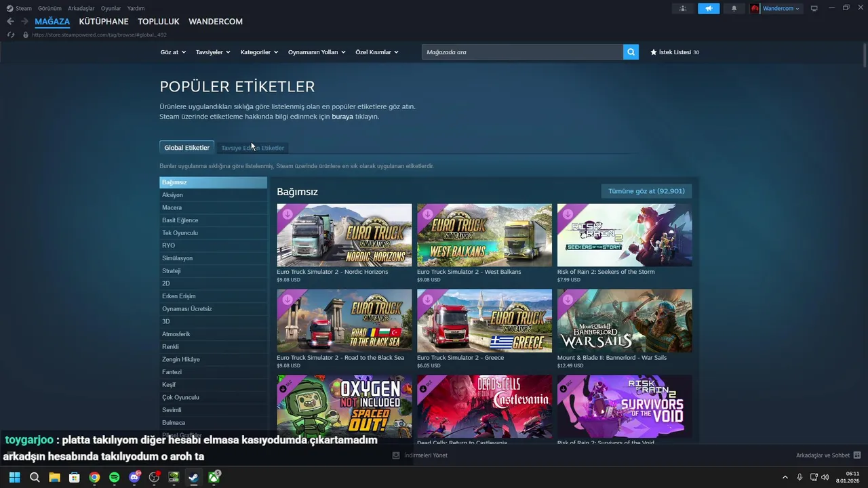Open the WANDERCOM profile heading

216,22
